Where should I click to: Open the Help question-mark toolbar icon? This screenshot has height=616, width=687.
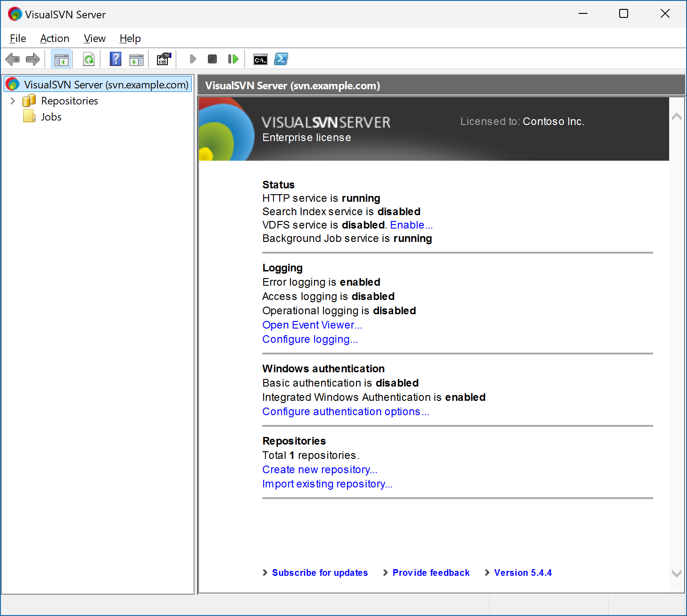tap(116, 59)
